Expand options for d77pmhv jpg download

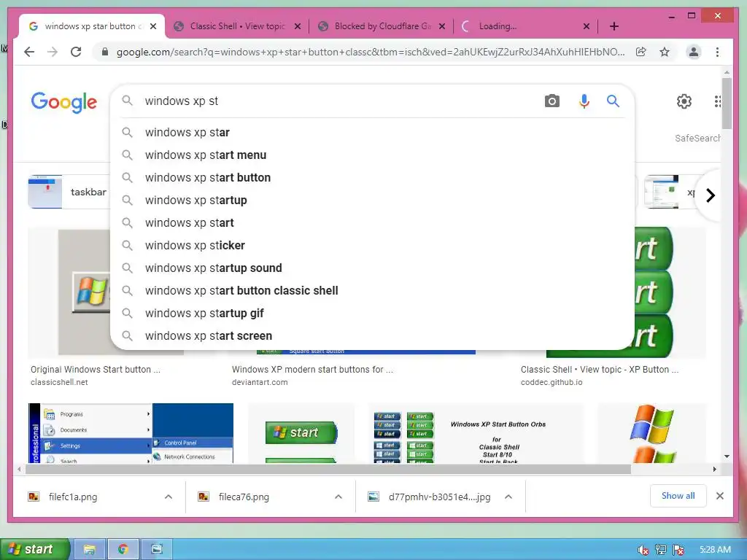[508, 497]
